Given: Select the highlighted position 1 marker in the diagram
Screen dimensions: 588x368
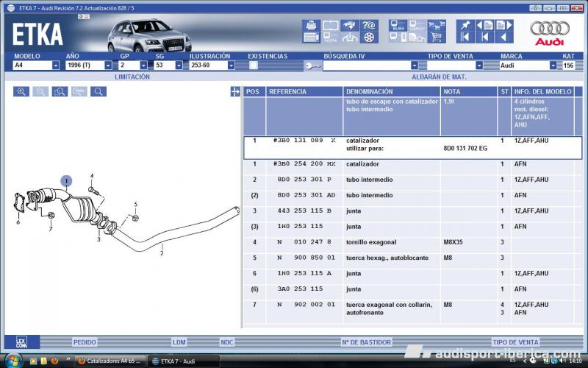Looking at the screenshot, I should (x=66, y=181).
